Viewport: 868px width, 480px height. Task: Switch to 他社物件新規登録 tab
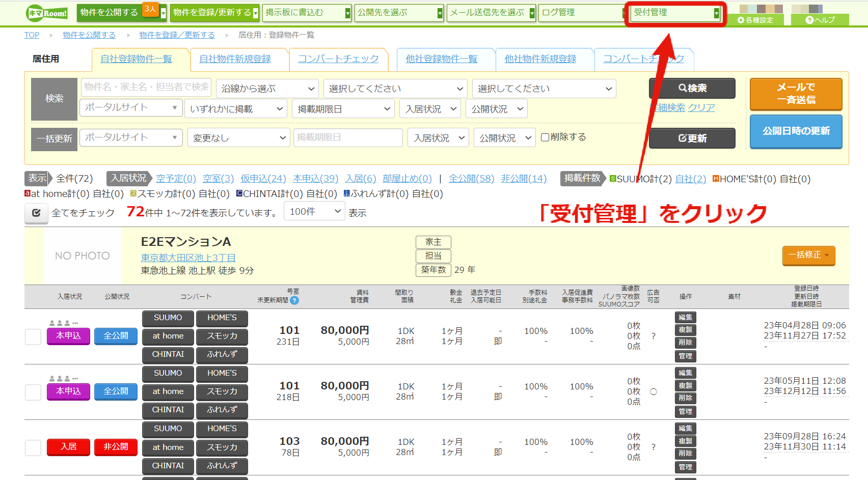coord(540,59)
